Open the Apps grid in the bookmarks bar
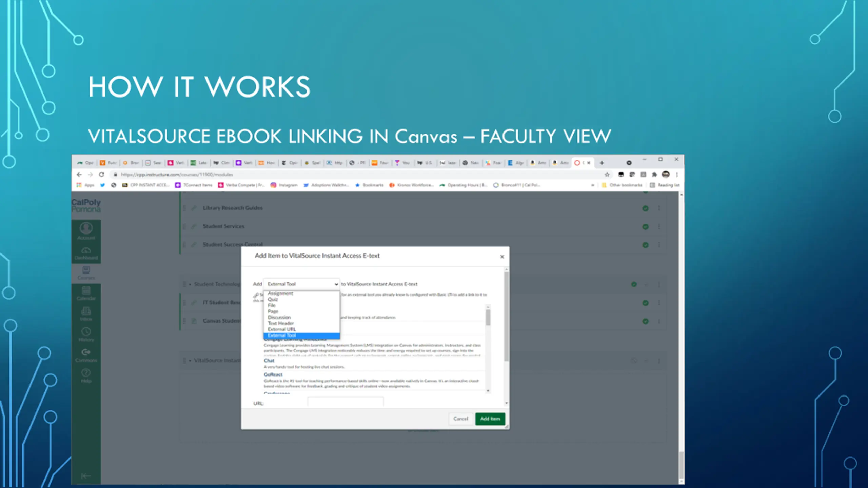This screenshot has height=488, width=868. point(85,185)
